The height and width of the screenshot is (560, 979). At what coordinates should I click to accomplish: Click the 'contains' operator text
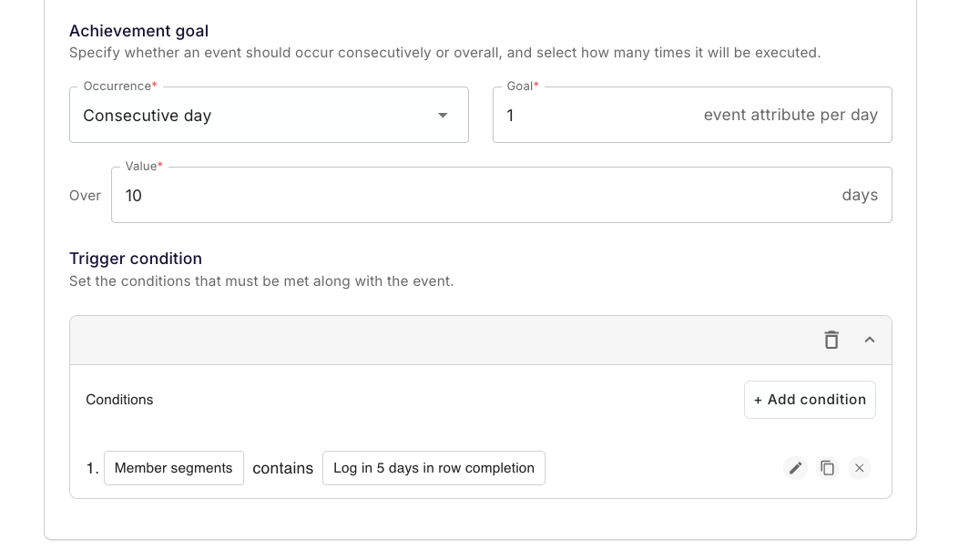(x=283, y=469)
